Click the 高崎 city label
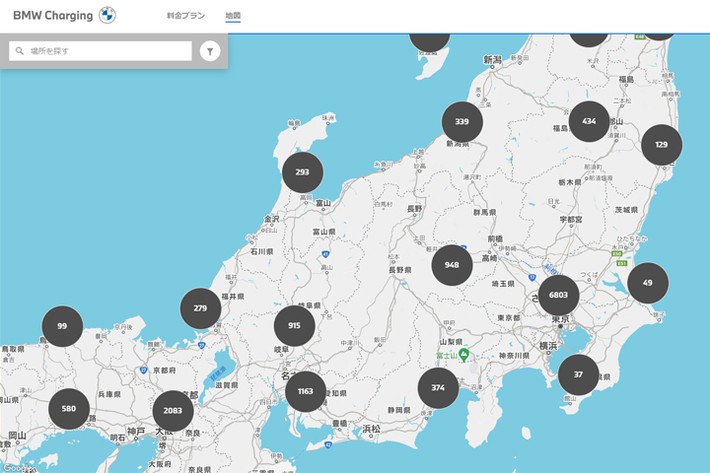Image resolution: width=710 pixels, height=473 pixels. click(x=489, y=258)
